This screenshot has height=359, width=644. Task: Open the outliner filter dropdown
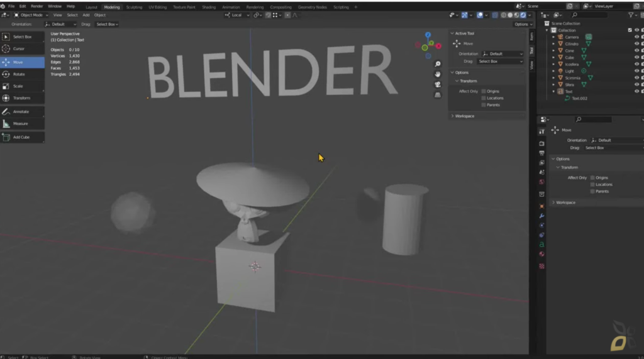(x=633, y=15)
